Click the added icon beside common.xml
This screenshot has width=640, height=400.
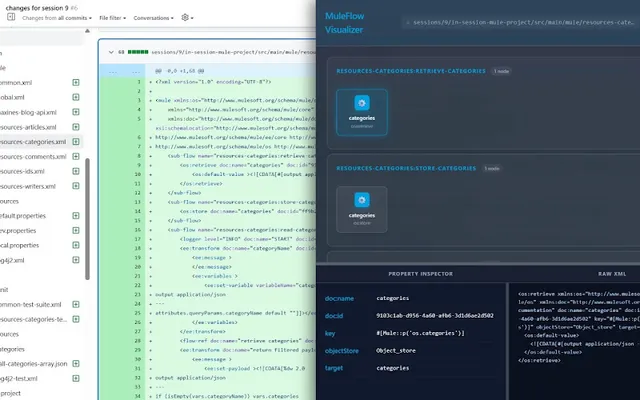[x=76, y=82]
